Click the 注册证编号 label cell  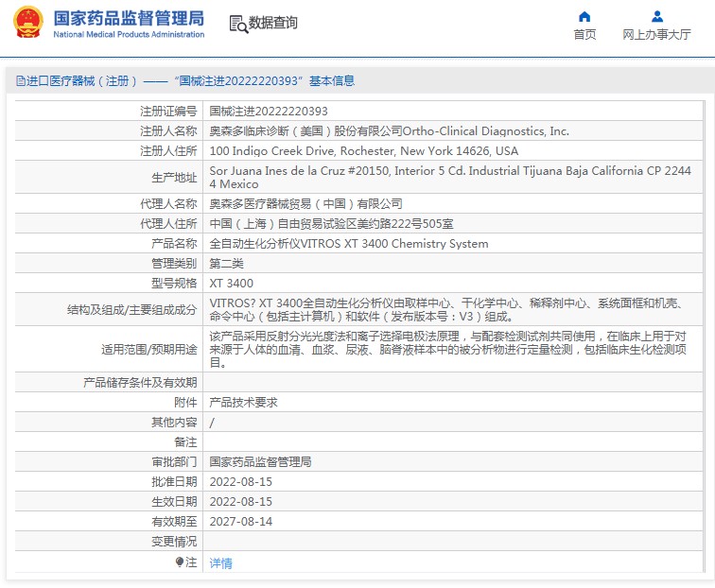click(168, 112)
